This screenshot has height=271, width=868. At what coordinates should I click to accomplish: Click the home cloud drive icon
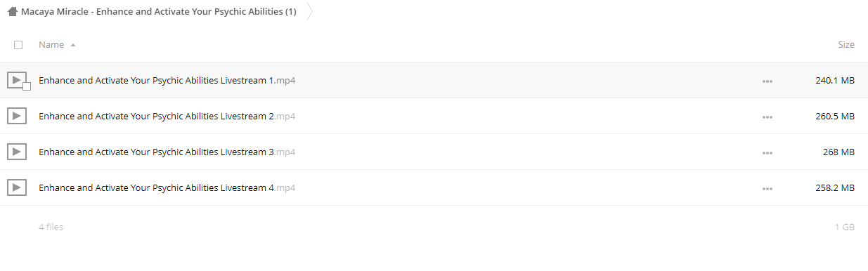(x=12, y=12)
